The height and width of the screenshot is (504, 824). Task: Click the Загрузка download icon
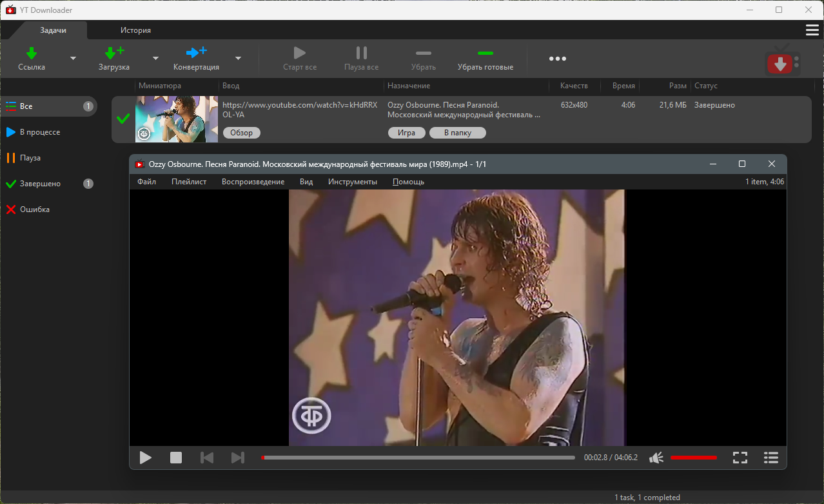click(x=114, y=52)
